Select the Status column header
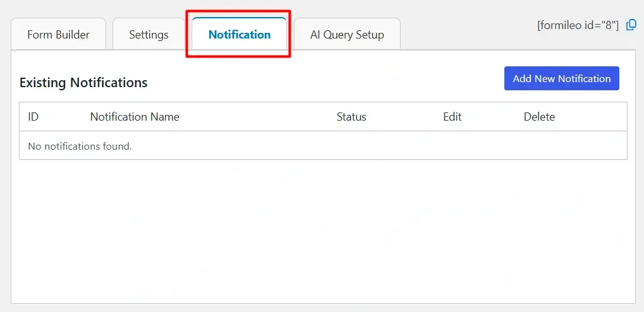Viewport: 644px width, 312px height. pyautogui.click(x=351, y=117)
